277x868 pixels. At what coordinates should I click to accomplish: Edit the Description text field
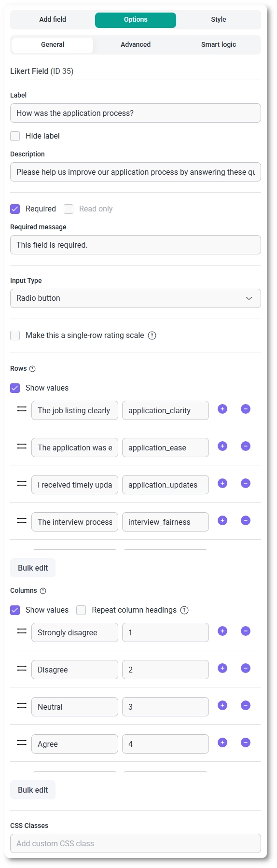136,172
